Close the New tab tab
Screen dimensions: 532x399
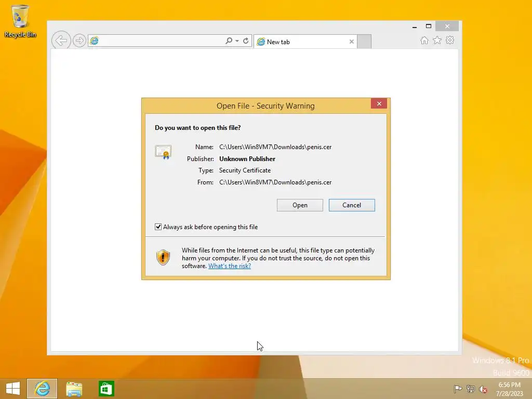click(x=352, y=42)
